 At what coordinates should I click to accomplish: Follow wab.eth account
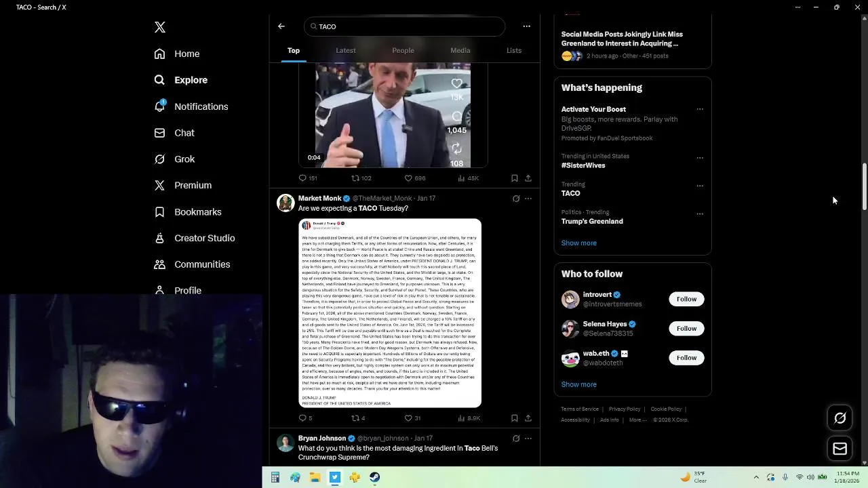(686, 358)
